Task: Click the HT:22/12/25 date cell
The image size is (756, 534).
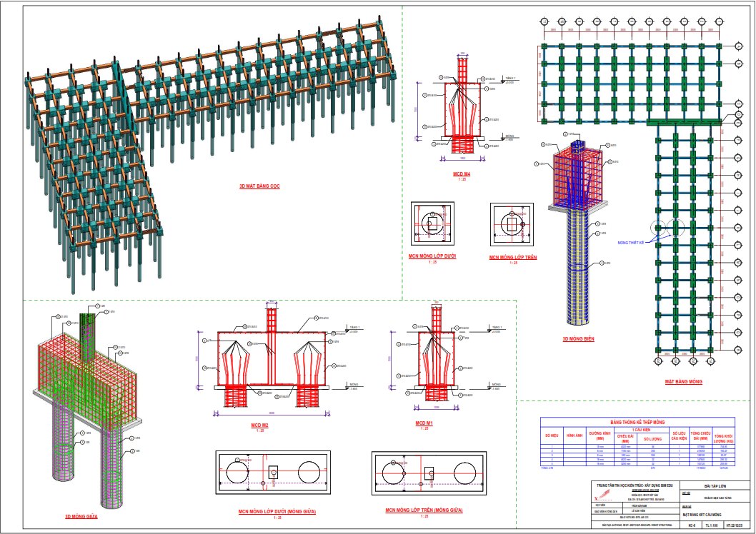Action: tap(736, 525)
